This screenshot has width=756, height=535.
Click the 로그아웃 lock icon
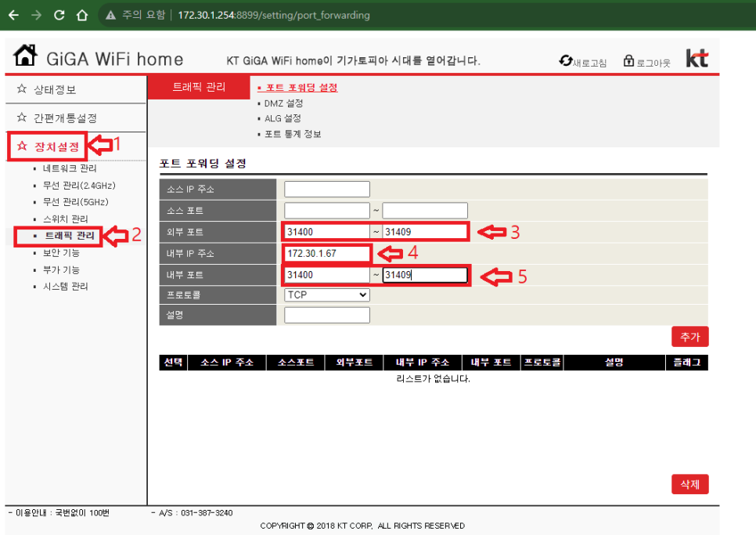[628, 60]
